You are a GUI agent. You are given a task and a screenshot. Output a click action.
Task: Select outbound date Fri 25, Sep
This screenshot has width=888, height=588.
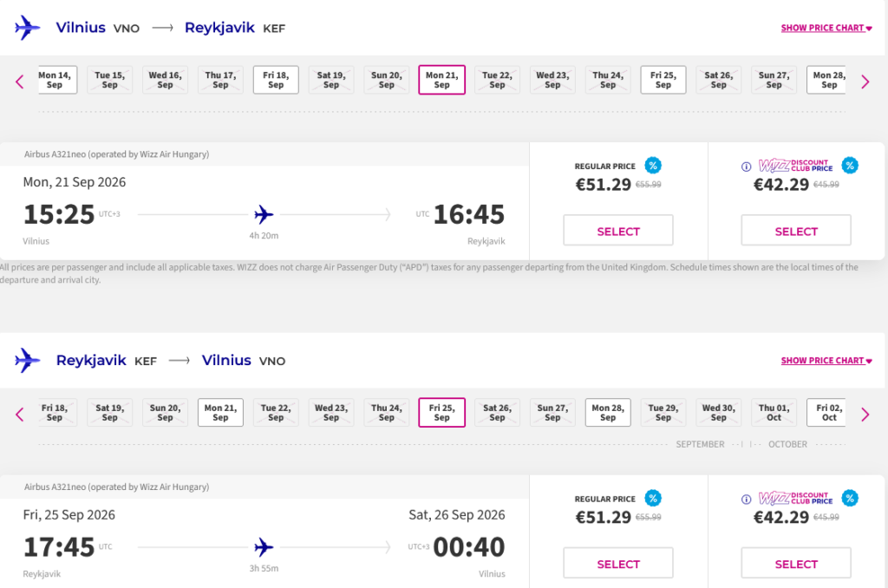663,80
